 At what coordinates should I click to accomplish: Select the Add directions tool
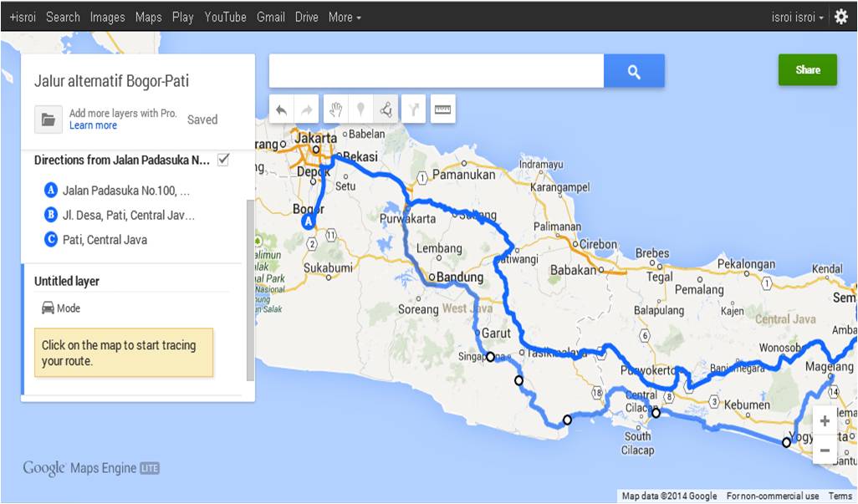pyautogui.click(x=414, y=109)
